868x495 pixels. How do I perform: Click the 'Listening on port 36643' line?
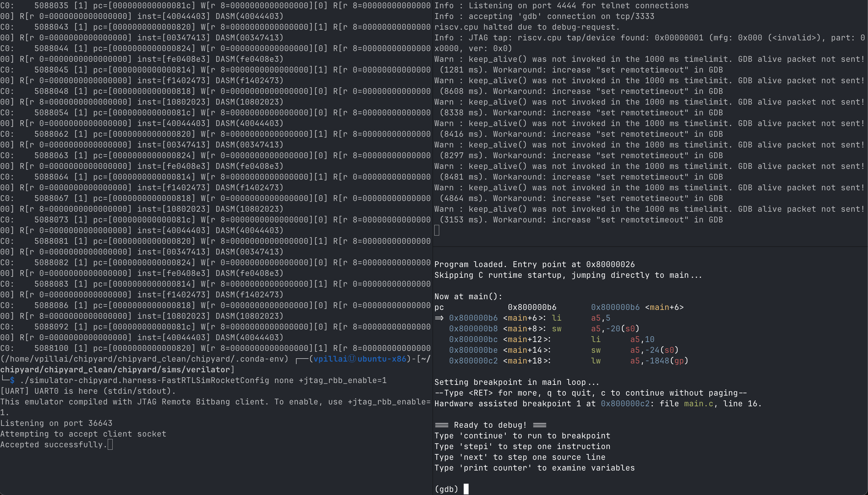(x=56, y=423)
